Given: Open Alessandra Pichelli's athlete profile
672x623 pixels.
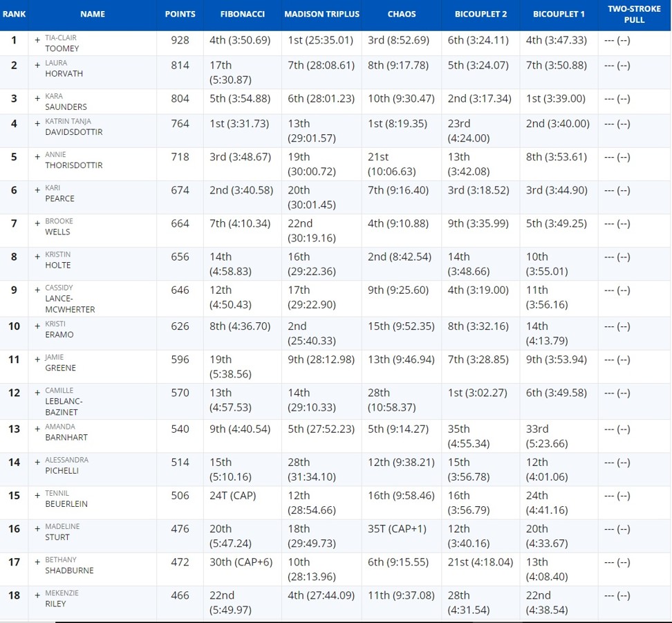Looking at the screenshot, I should pyautogui.click(x=67, y=465).
